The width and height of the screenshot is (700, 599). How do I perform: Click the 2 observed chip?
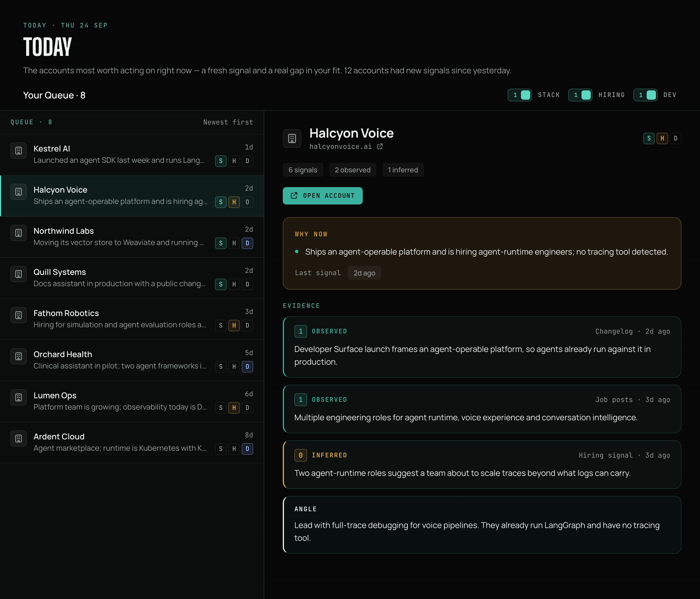353,170
